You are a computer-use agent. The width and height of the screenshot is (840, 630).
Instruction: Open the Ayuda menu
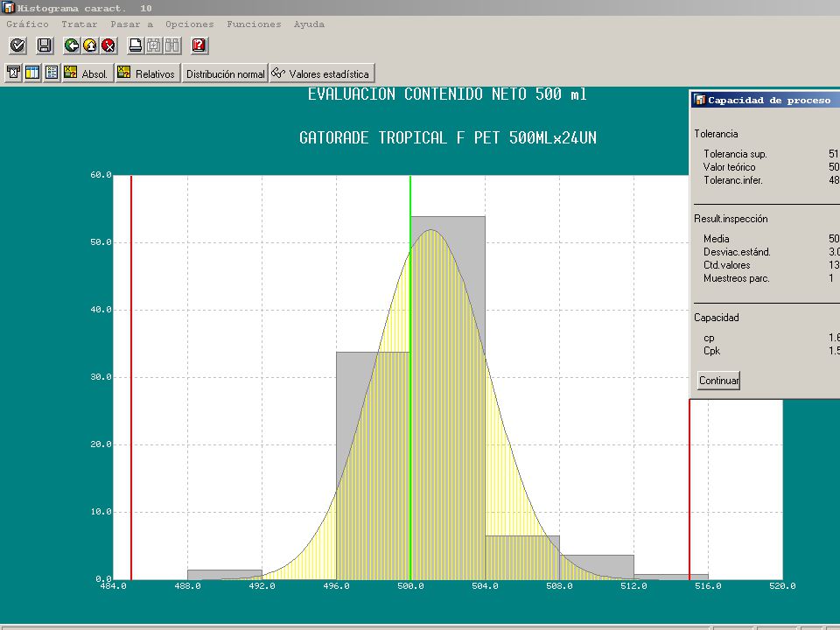click(309, 24)
